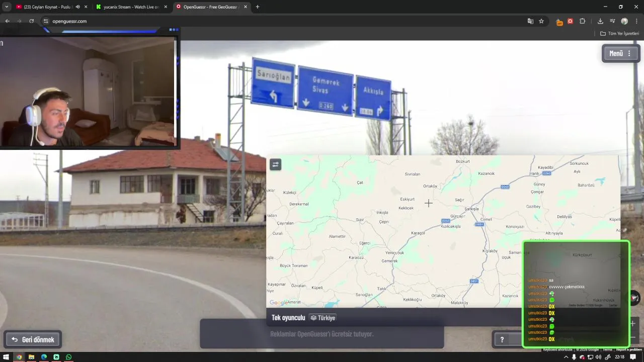The image size is (644, 362).
Task: Open the volume tray control
Action: (598, 357)
